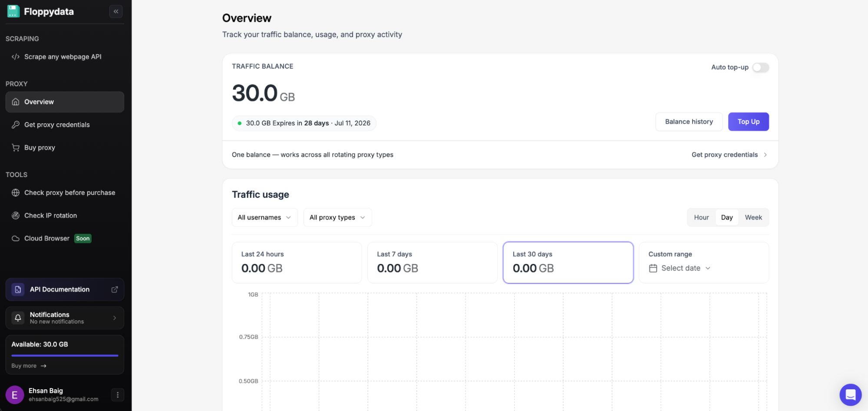868x411 pixels.
Task: Open Balance history
Action: (689, 122)
